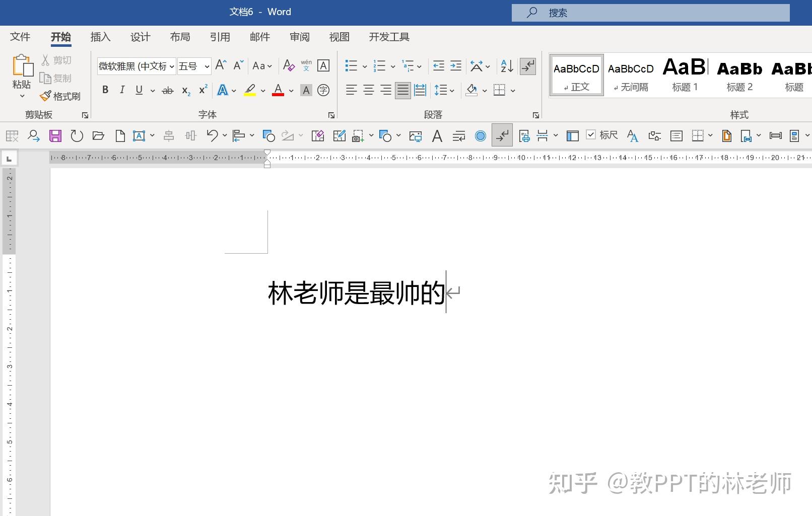
Task: Apply character border icon
Action: pyautogui.click(x=323, y=65)
